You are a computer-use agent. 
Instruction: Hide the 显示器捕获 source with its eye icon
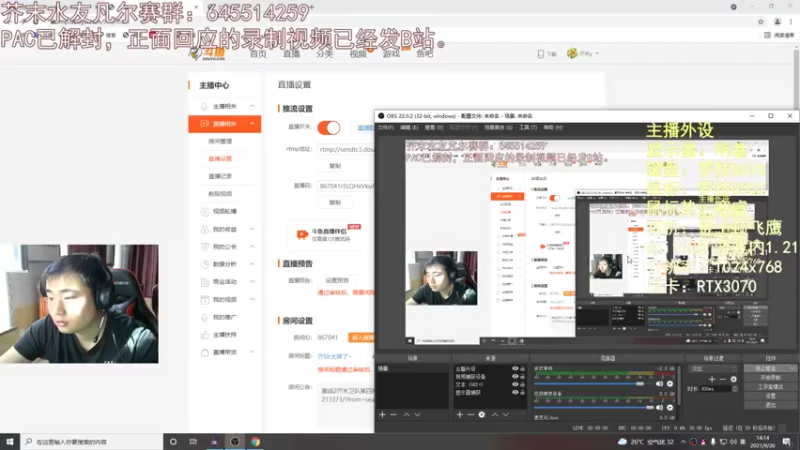point(515,393)
